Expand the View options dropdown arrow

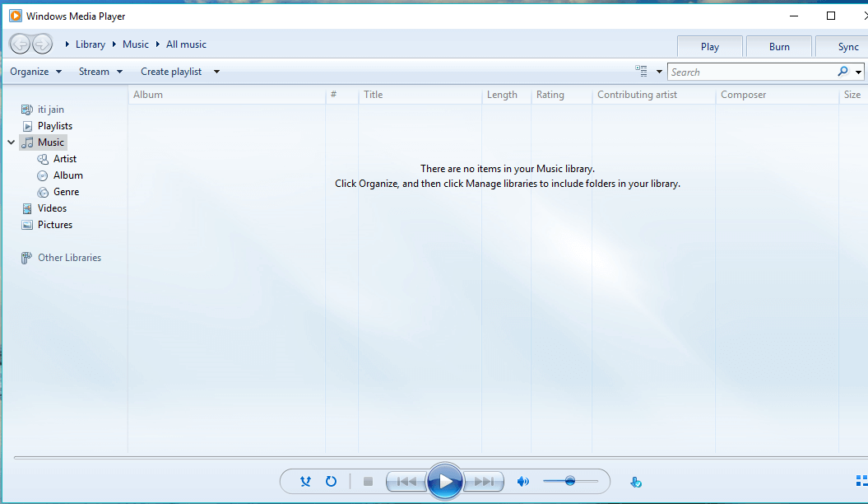pos(659,72)
